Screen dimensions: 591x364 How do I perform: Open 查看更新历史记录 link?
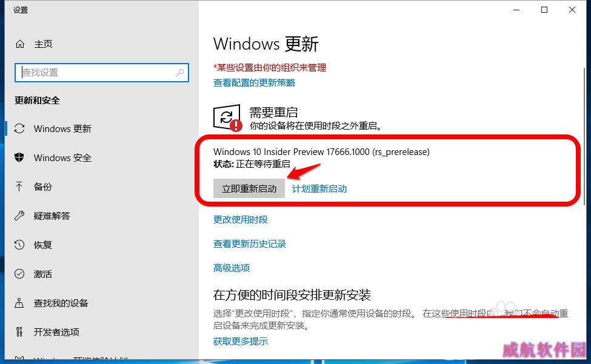point(250,243)
